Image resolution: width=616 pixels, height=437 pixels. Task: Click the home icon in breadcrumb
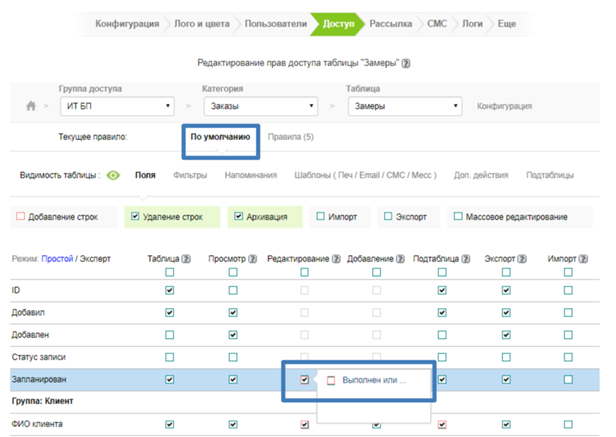[31, 106]
